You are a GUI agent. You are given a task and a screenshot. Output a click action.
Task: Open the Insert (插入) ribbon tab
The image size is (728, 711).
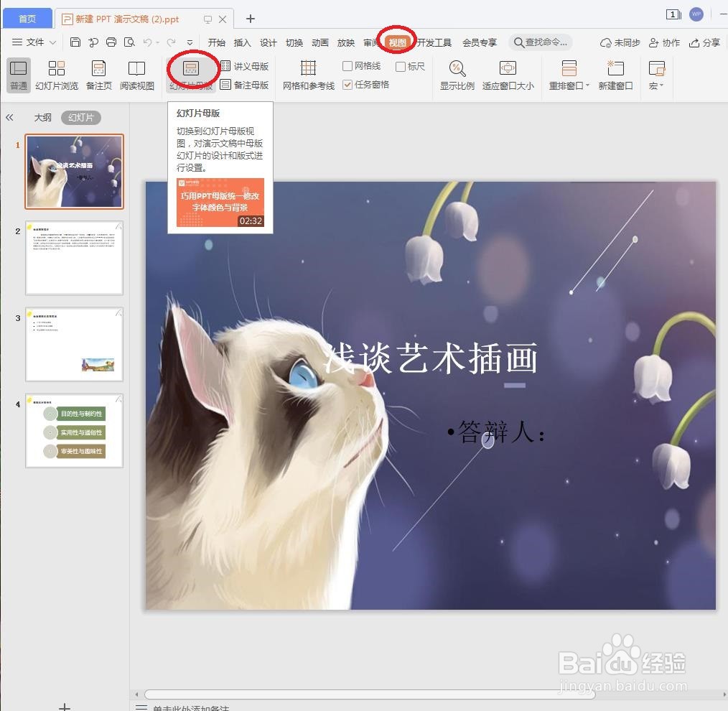point(242,42)
